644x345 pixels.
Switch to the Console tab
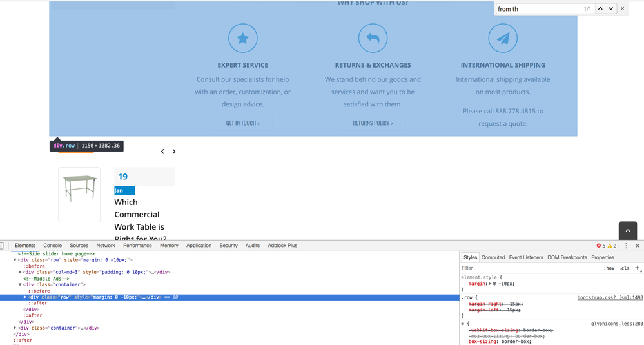tap(53, 246)
